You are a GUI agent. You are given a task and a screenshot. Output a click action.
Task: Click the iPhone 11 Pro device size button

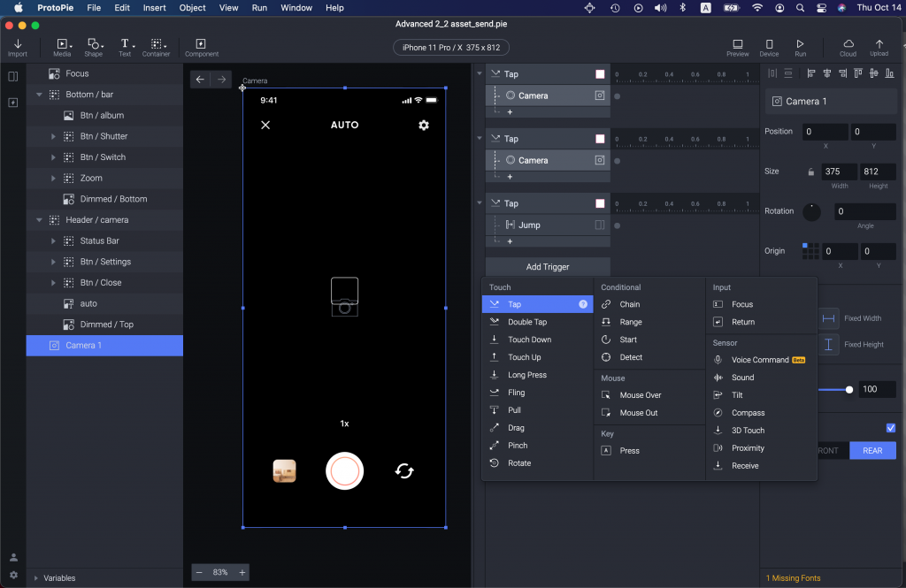tap(451, 48)
